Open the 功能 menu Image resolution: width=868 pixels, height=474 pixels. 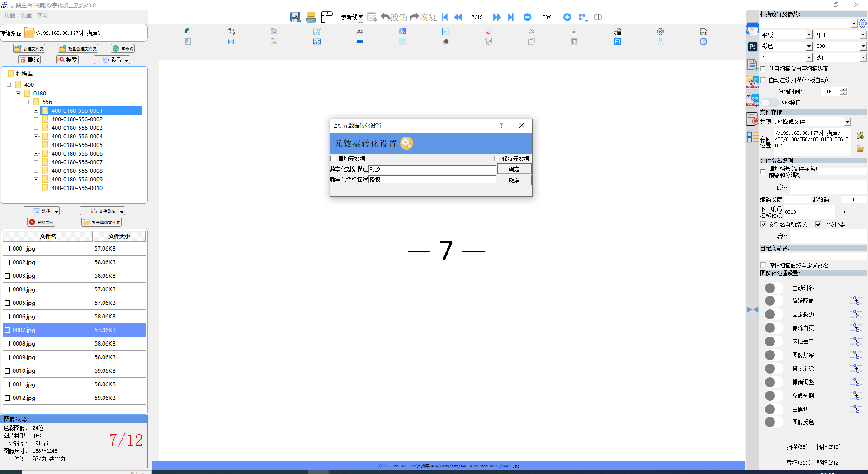(x=10, y=15)
